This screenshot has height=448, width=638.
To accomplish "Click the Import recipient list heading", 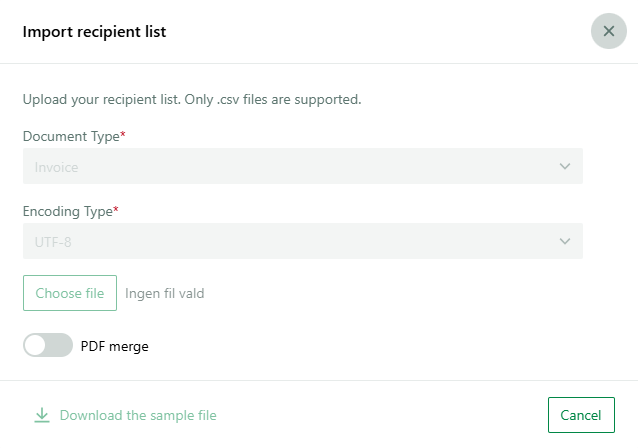I will [x=94, y=32].
